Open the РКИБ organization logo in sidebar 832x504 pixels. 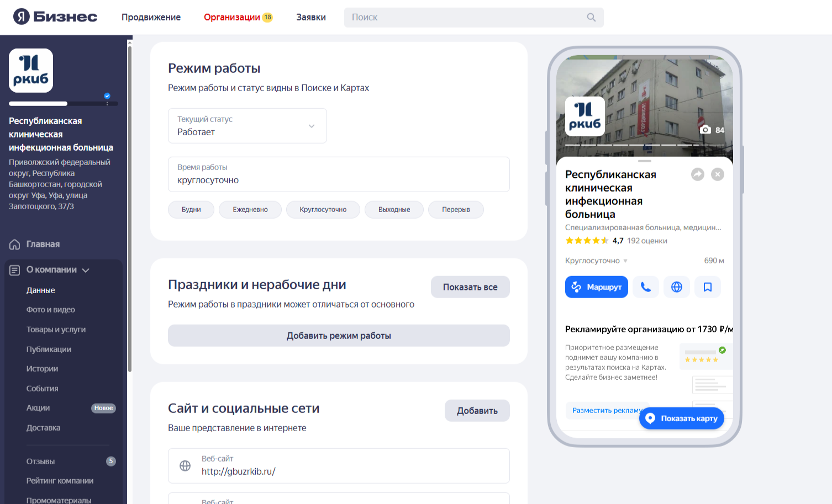click(x=31, y=70)
